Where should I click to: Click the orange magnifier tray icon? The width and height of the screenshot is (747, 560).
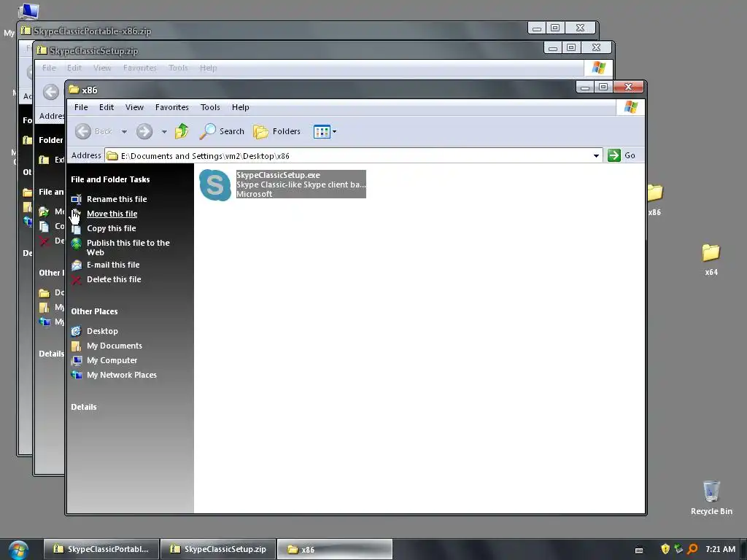pos(692,549)
